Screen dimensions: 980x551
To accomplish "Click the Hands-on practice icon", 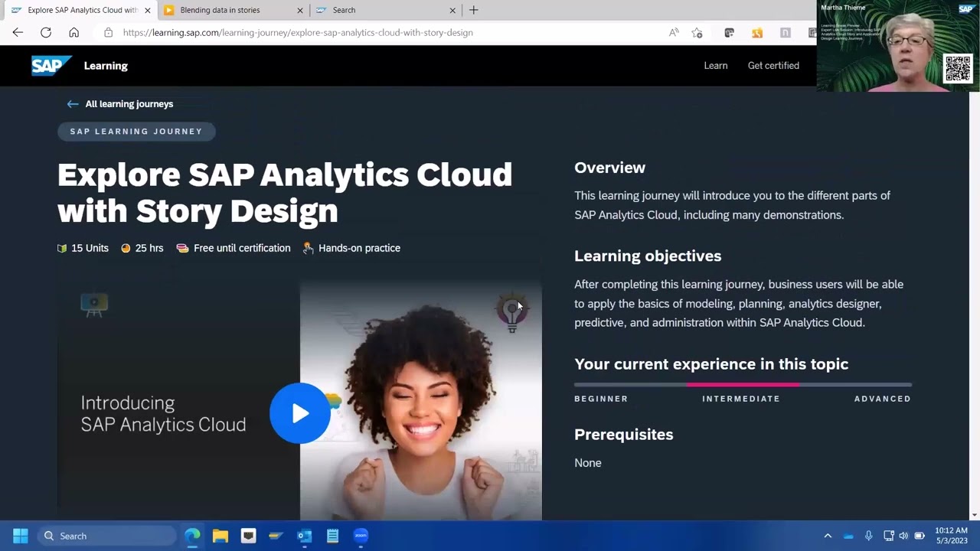I will [308, 248].
